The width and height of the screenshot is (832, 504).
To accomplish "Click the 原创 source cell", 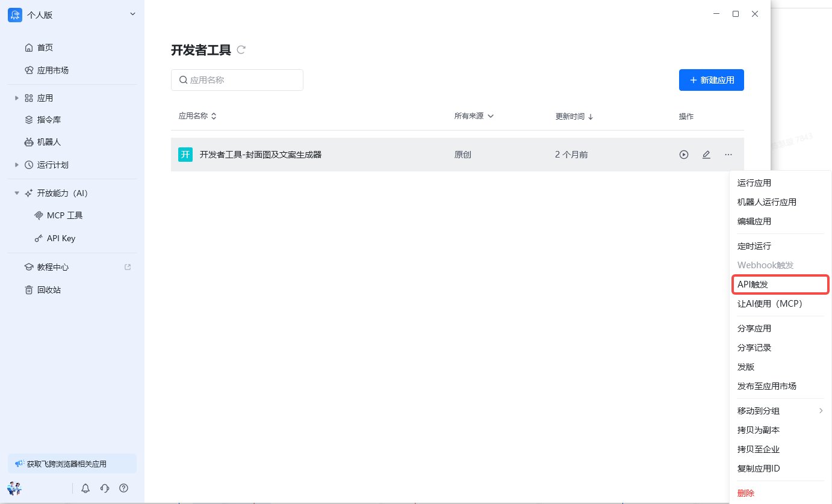I will click(463, 155).
